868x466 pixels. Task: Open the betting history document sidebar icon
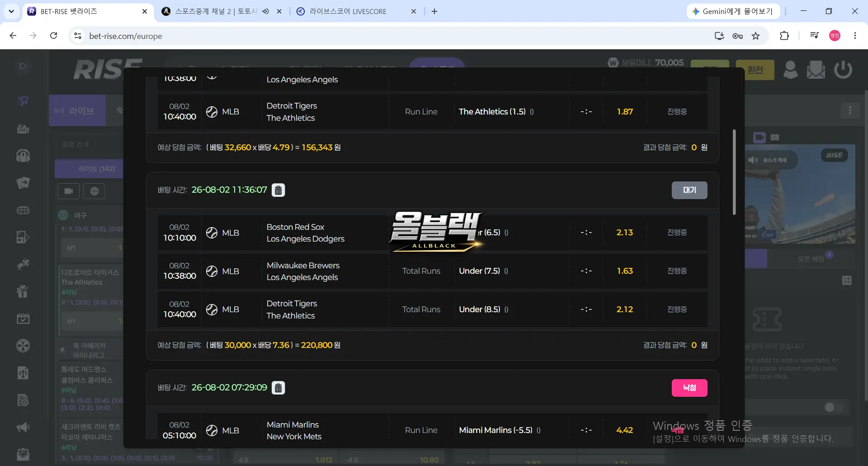pos(23,400)
